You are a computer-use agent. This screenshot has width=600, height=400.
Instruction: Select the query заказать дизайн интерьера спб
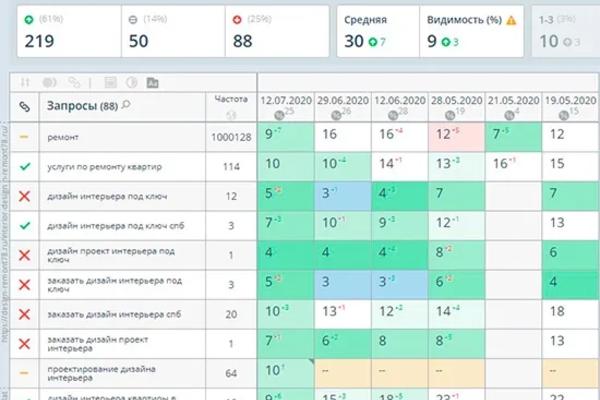click(114, 314)
